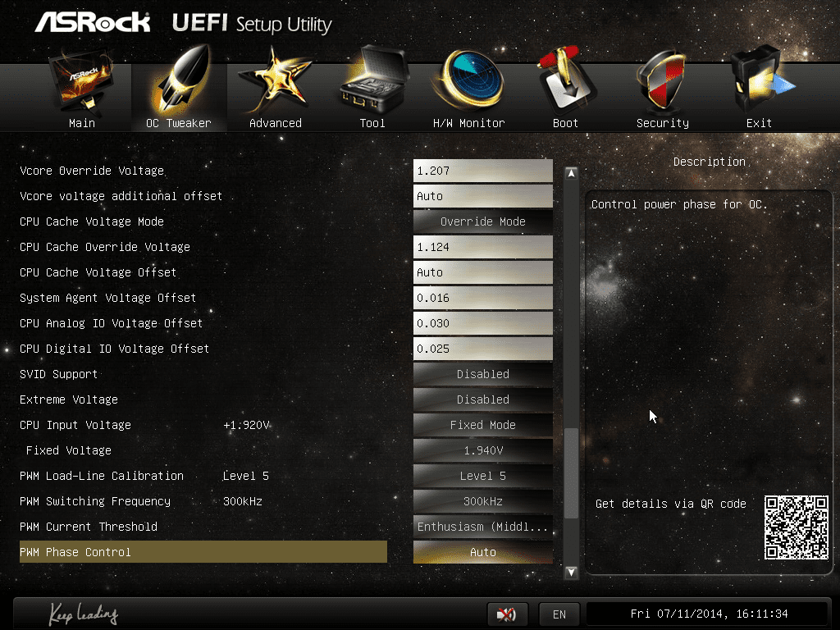Select the Extreme Voltage label
The image size is (840, 630).
69,399
